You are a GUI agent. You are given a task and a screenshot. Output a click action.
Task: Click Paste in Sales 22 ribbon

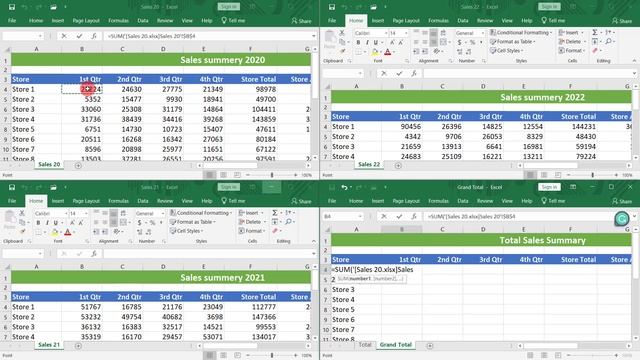tap(330, 39)
